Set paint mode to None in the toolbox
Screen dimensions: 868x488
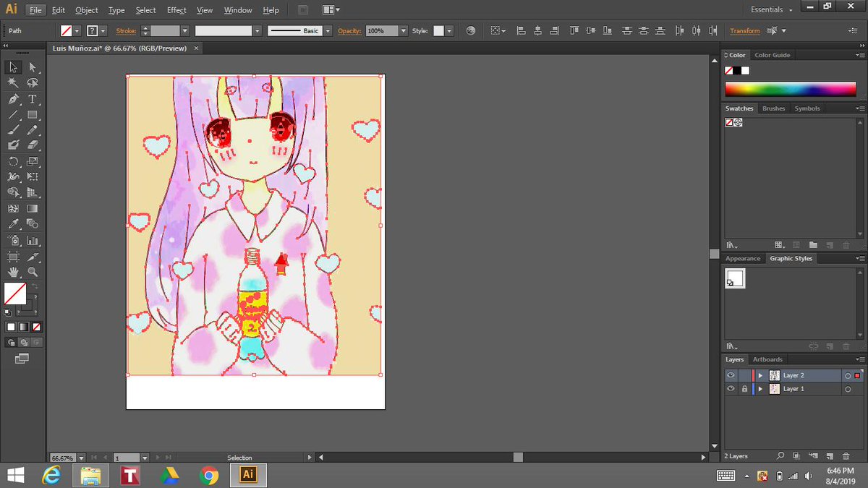click(x=37, y=327)
